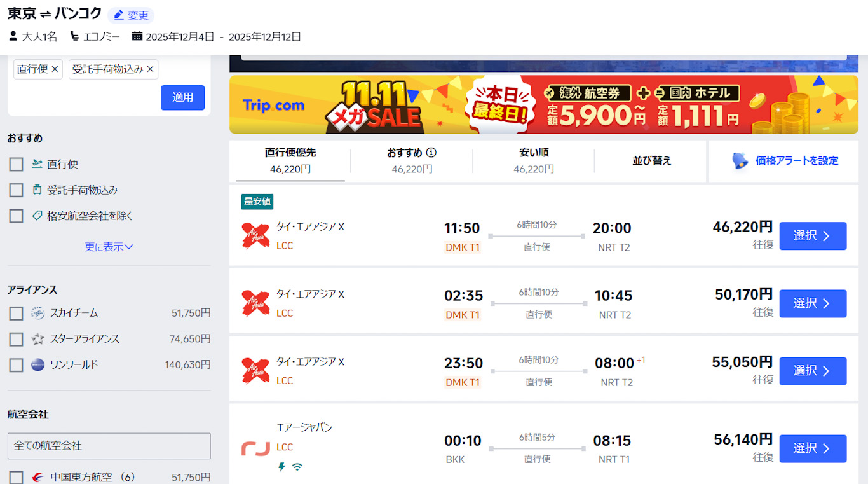Image resolution: width=868 pixels, height=484 pixels.
Task: Remove the 直行便 filter tag
Action: [55, 69]
